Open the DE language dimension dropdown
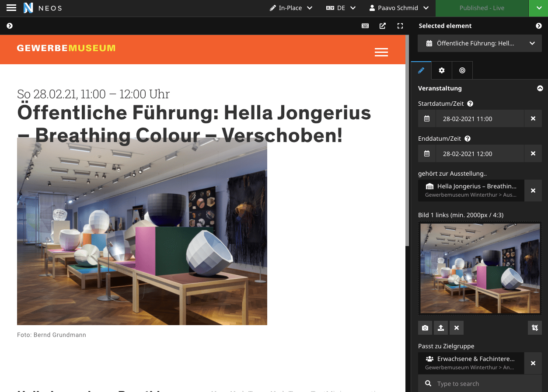The height and width of the screenshot is (392, 548). (341, 8)
